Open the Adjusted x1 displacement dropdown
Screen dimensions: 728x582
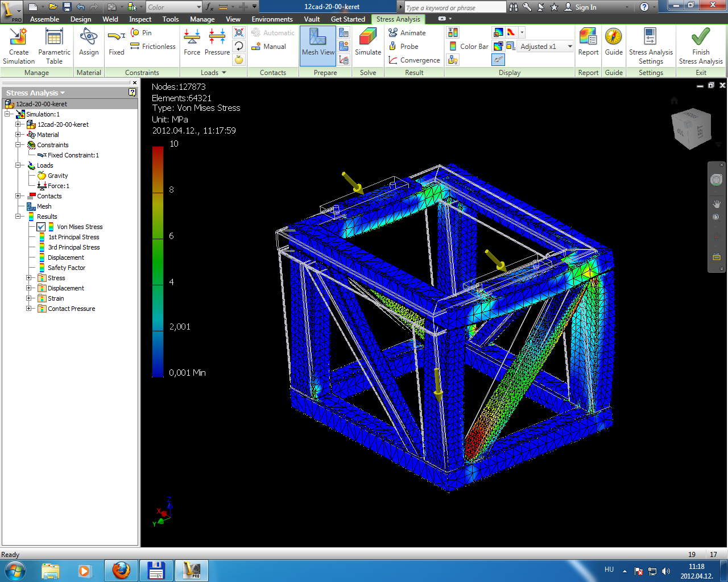click(x=570, y=47)
